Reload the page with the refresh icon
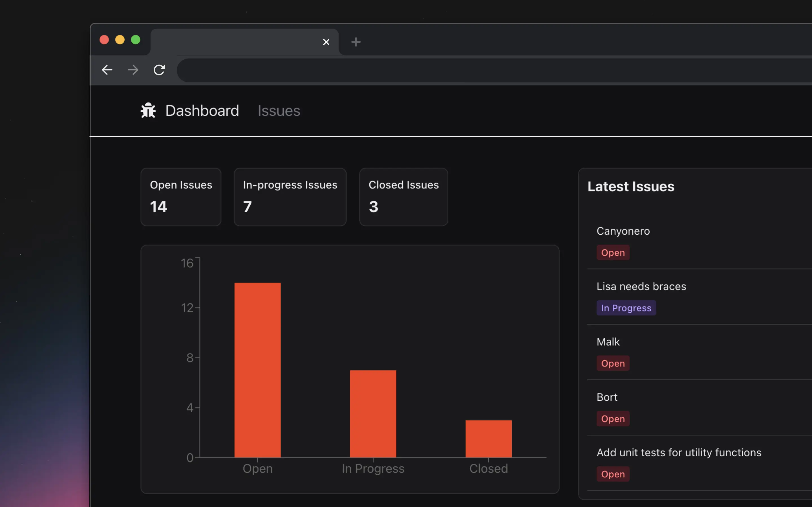This screenshot has width=812, height=507. pos(159,70)
